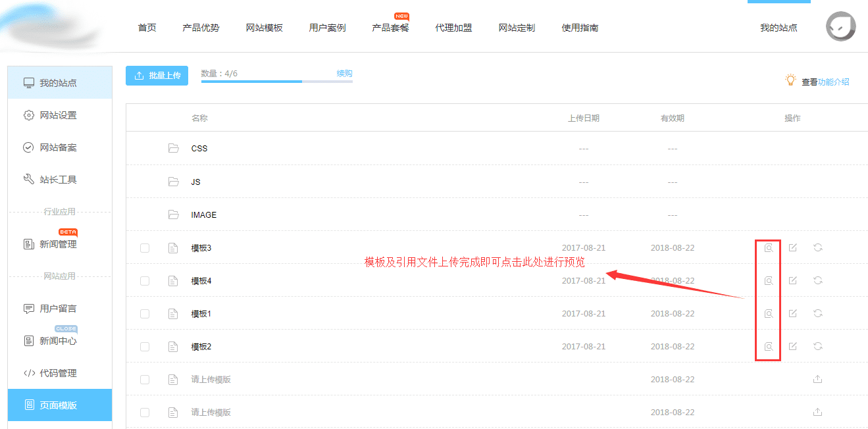Select 代码管理 in sidebar
This screenshot has width=868, height=429.
pyautogui.click(x=60, y=373)
